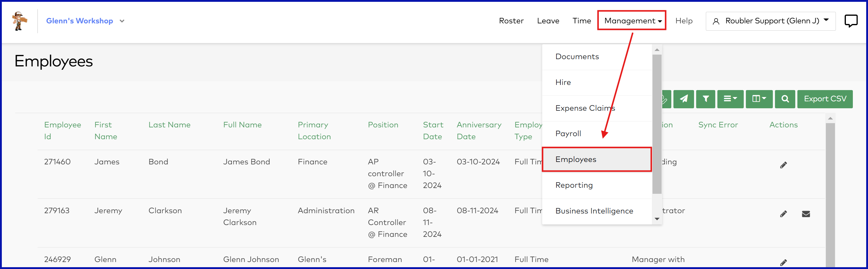This screenshot has width=868, height=269.
Task: Expand the Glenn's Workshop location chevron
Action: point(122,21)
